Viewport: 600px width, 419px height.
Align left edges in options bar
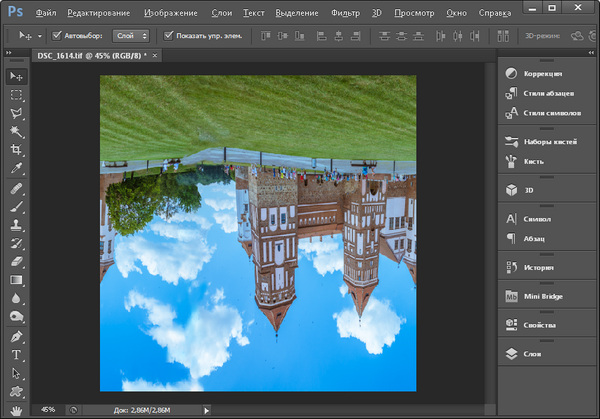coord(321,36)
